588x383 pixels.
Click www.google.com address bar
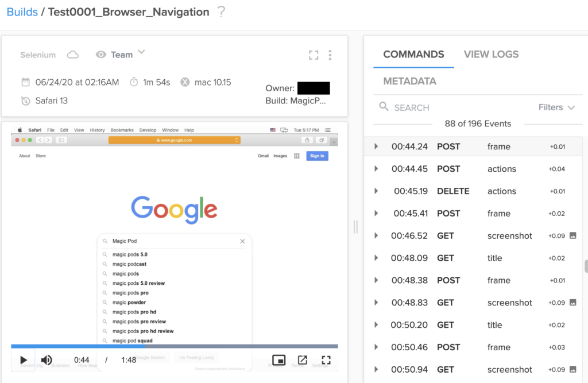click(175, 140)
